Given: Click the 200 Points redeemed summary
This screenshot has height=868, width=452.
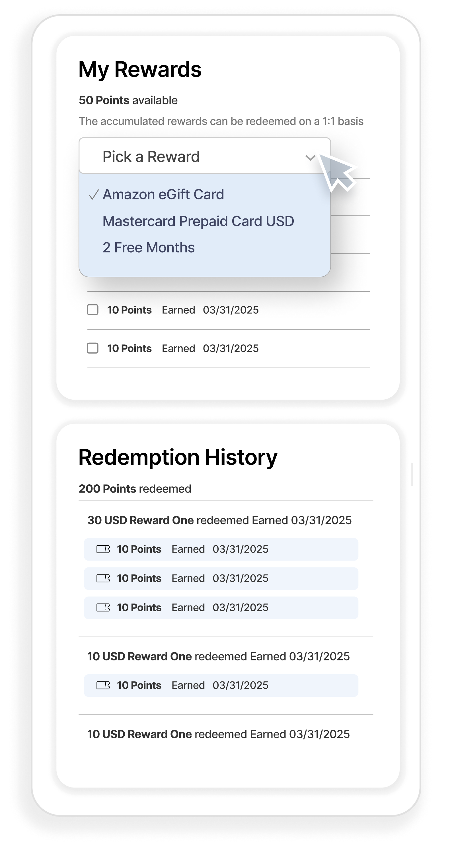Looking at the screenshot, I should tap(135, 489).
